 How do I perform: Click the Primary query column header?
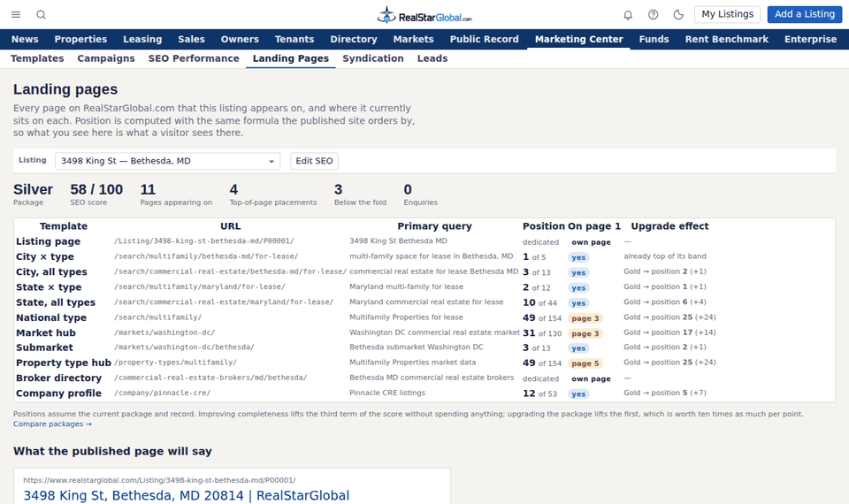click(x=434, y=226)
